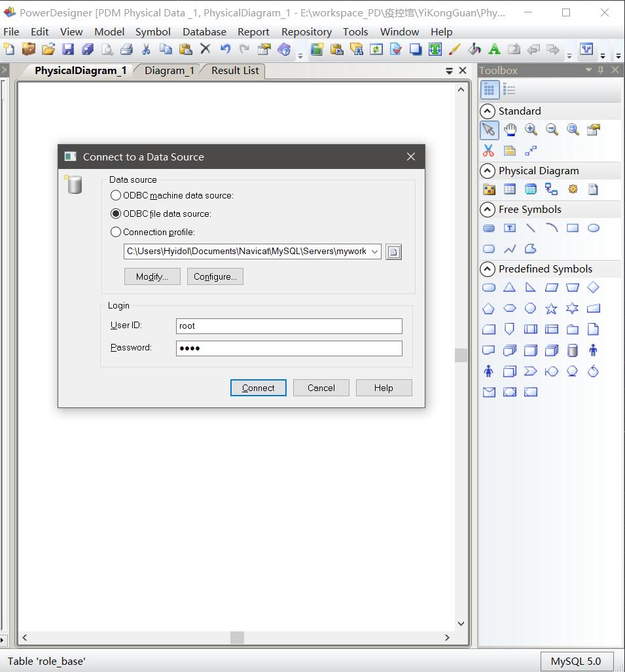Image resolution: width=625 pixels, height=672 pixels.
Task: Collapse the Standard toolbox section
Action: pos(488,111)
